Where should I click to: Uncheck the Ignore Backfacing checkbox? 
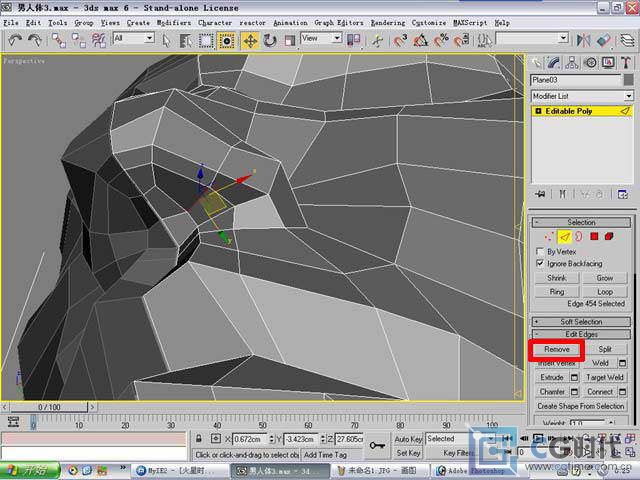[x=540, y=264]
